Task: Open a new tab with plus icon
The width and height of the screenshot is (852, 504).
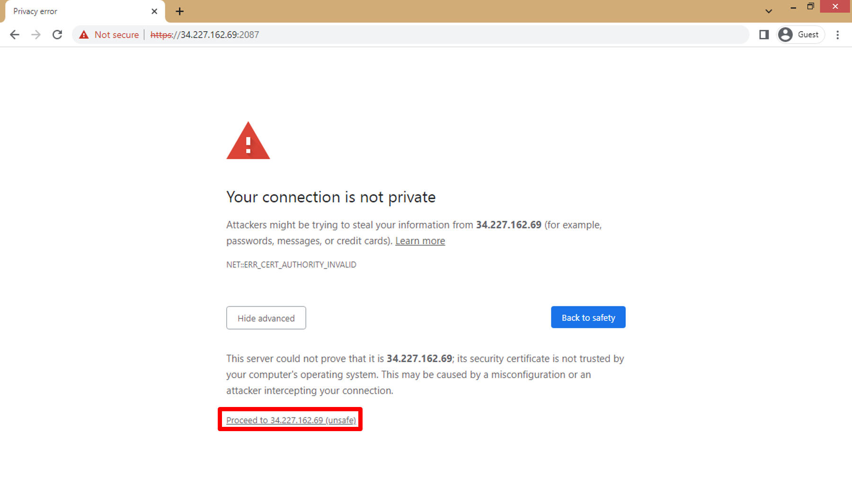Action: point(179,11)
